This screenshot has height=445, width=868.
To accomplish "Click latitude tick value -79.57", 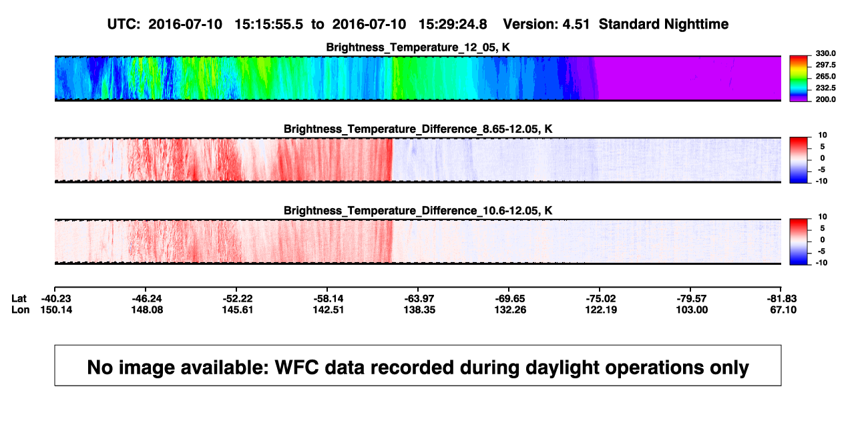I will [691, 298].
